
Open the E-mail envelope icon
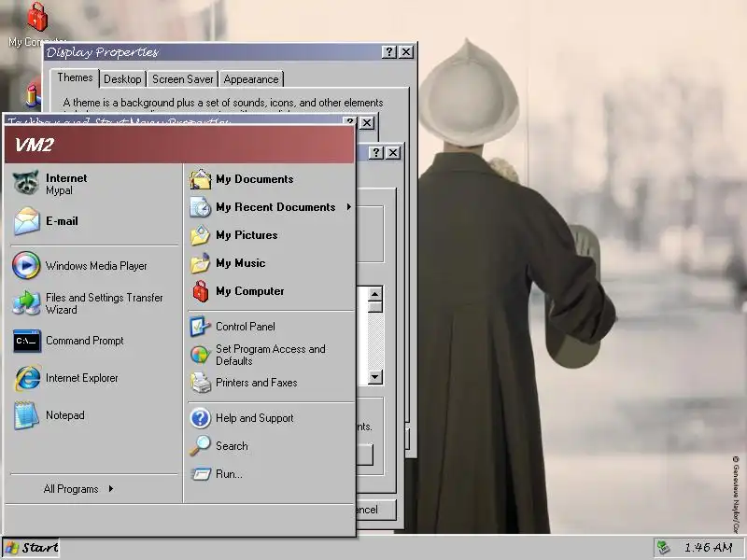(x=27, y=221)
